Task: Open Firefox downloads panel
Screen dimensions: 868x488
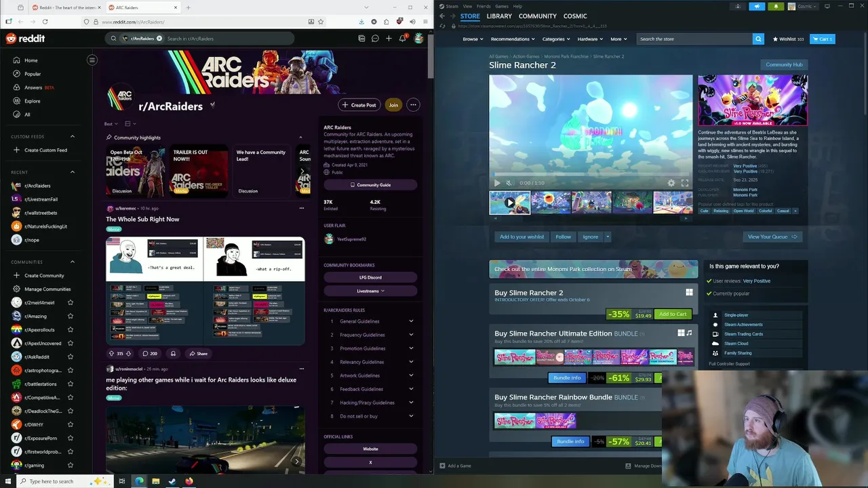Action: pos(361,22)
